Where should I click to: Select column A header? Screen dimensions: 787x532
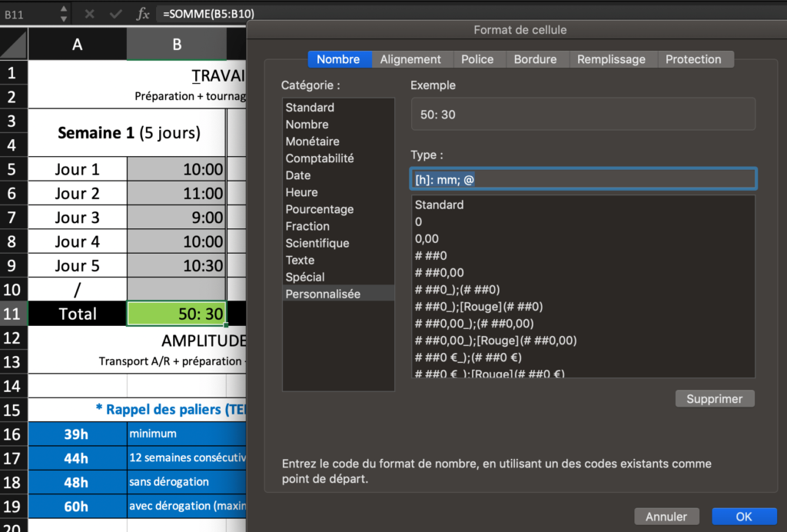(77, 45)
